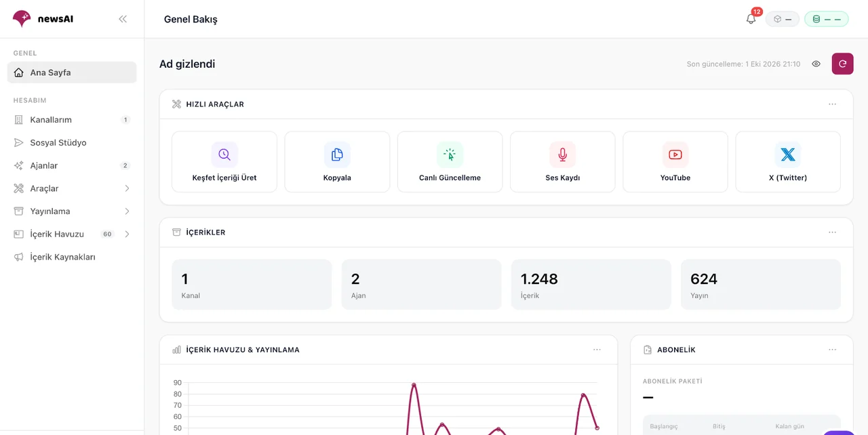Image resolution: width=868 pixels, height=435 pixels.
Task: Click the cube status pill in header
Action: coord(783,19)
